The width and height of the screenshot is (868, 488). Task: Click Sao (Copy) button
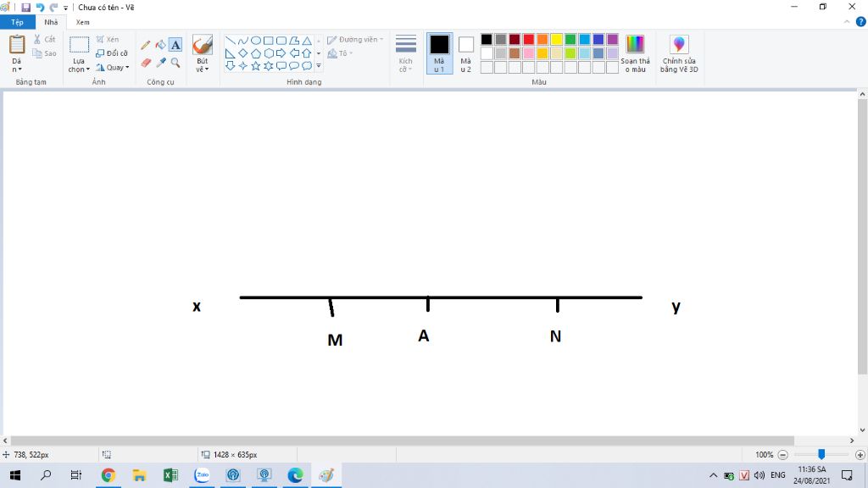44,53
